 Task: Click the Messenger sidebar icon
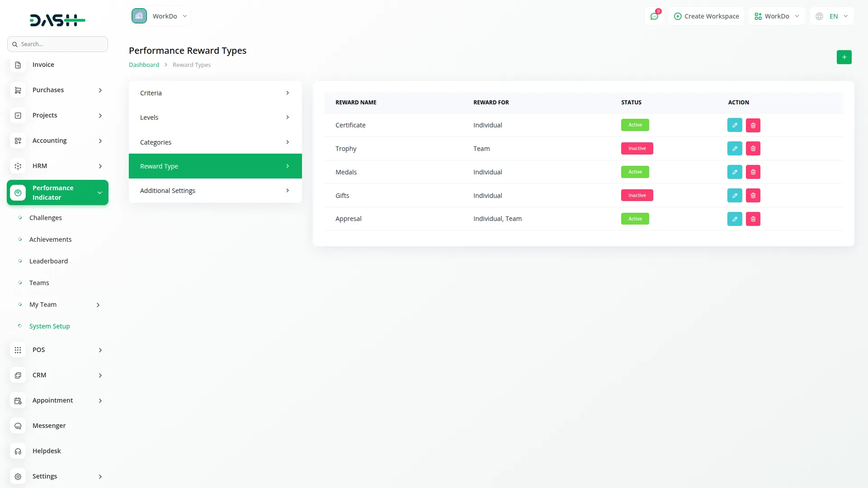pos(18,426)
